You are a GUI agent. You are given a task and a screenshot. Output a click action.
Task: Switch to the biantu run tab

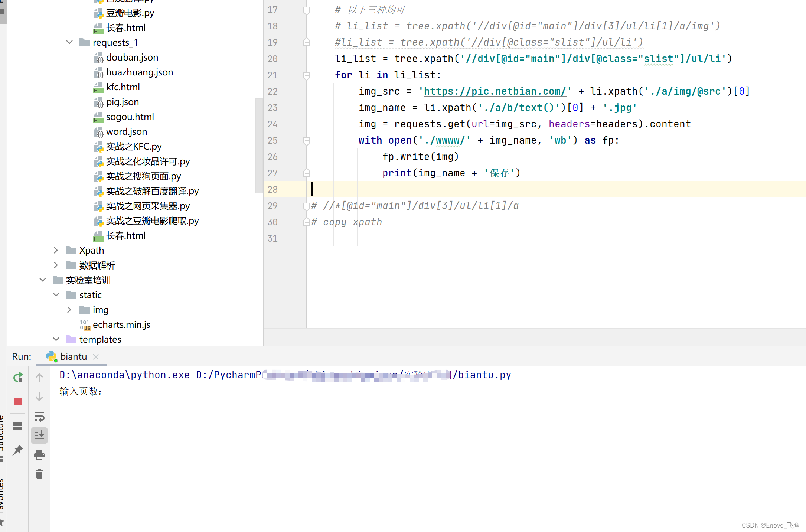(x=73, y=356)
